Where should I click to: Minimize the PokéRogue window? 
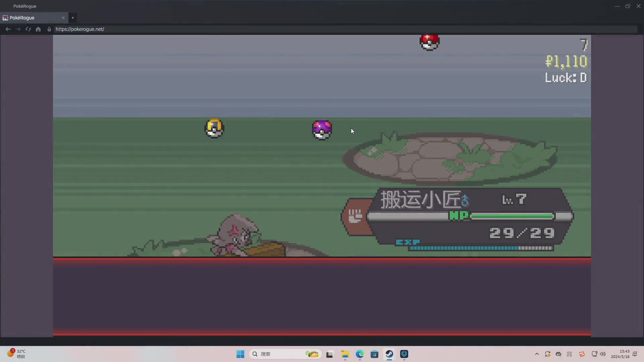[617, 6]
